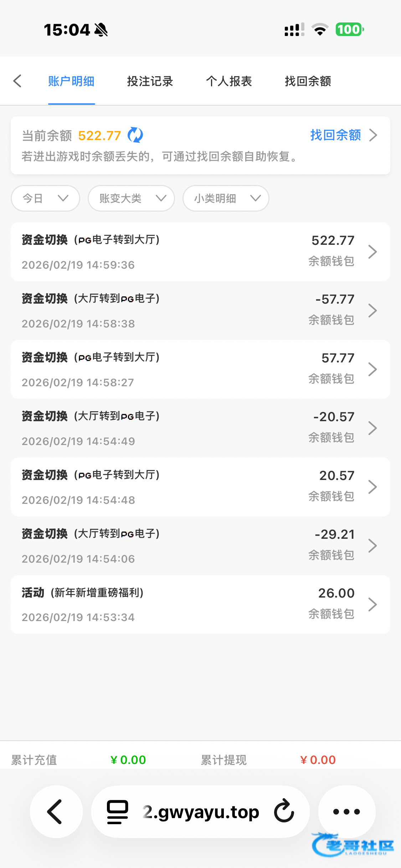401x868 pixels.
Task: Switch to the 个人报表 tab
Action: [229, 81]
